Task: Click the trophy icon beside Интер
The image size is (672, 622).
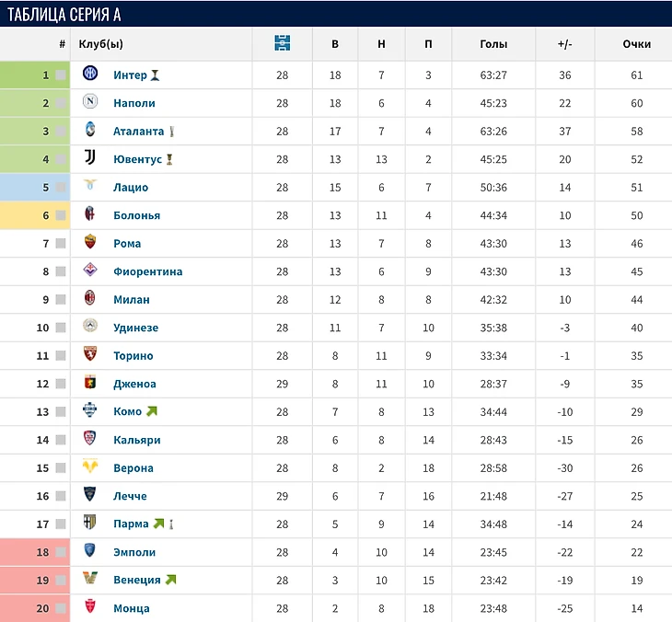Action: (x=156, y=75)
